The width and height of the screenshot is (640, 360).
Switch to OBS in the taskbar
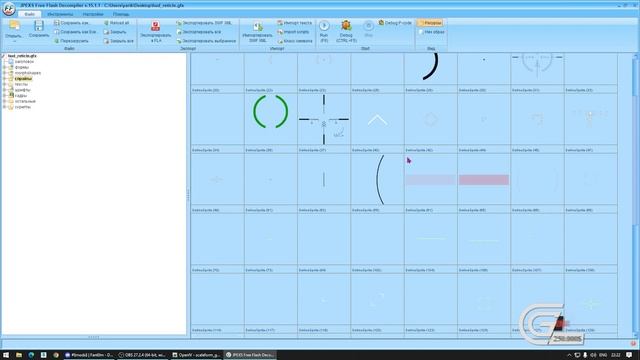[141, 355]
